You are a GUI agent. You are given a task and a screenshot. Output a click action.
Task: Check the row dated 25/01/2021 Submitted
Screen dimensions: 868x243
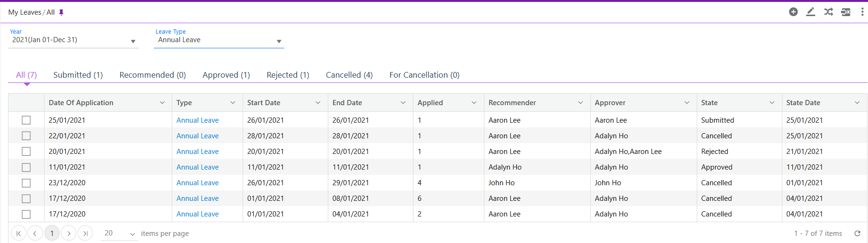(26, 120)
